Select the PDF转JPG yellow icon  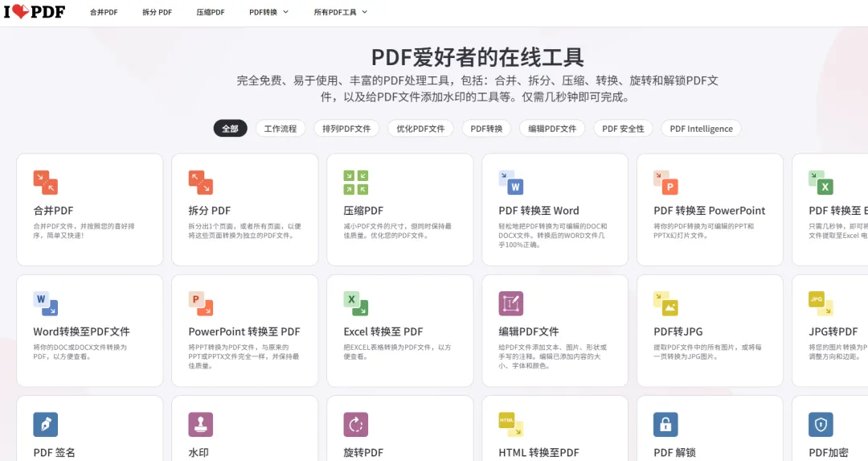[x=665, y=303]
